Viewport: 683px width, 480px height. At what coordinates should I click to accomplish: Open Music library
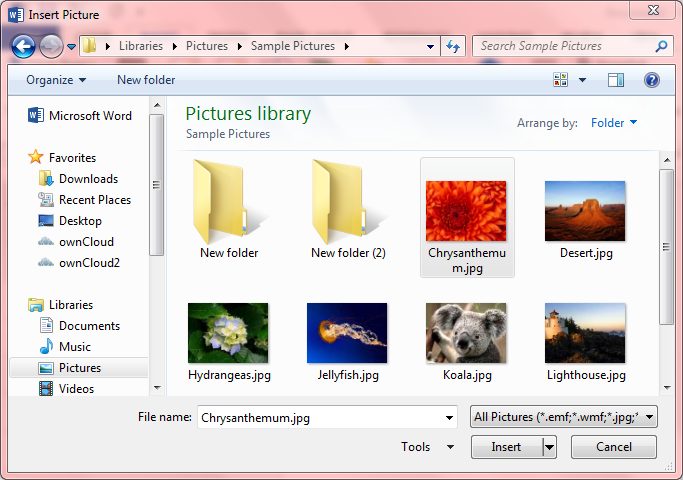pos(75,347)
